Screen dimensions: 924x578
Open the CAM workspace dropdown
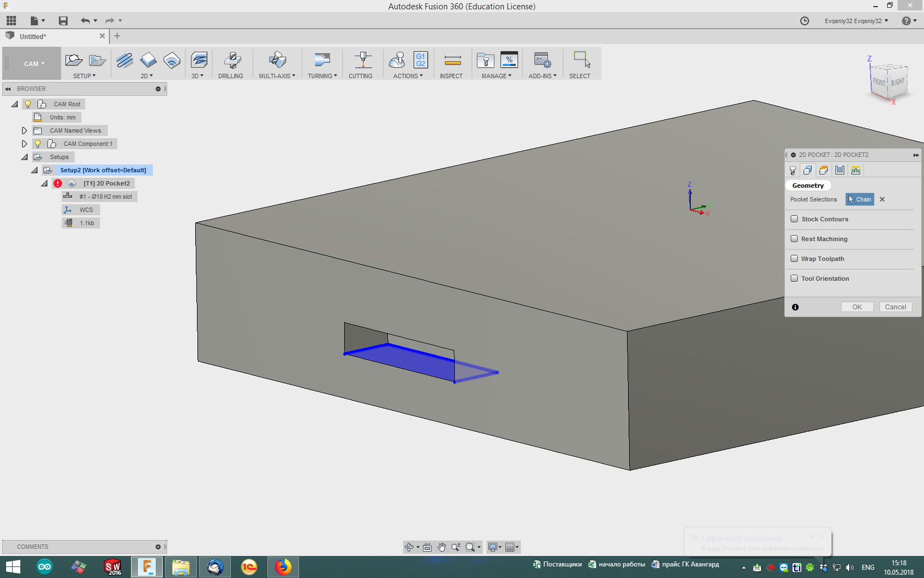pyautogui.click(x=34, y=64)
